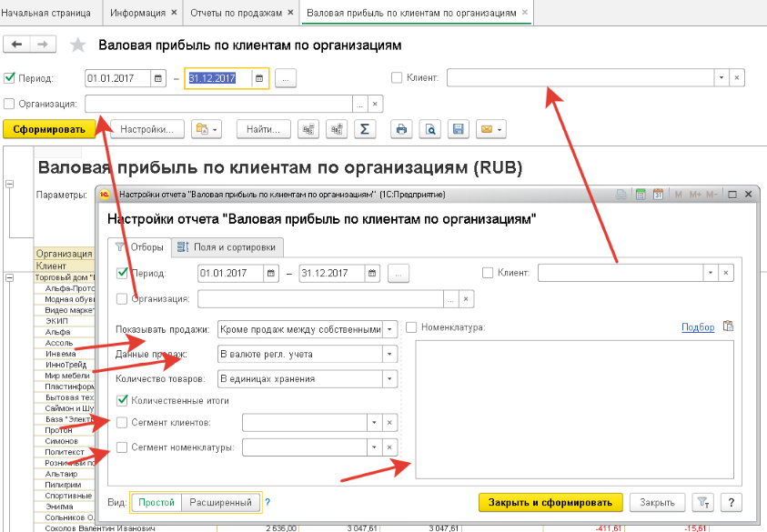The image size is (767, 532).
Task: Expand the Показывать продажи dropdown
Action: (390, 328)
